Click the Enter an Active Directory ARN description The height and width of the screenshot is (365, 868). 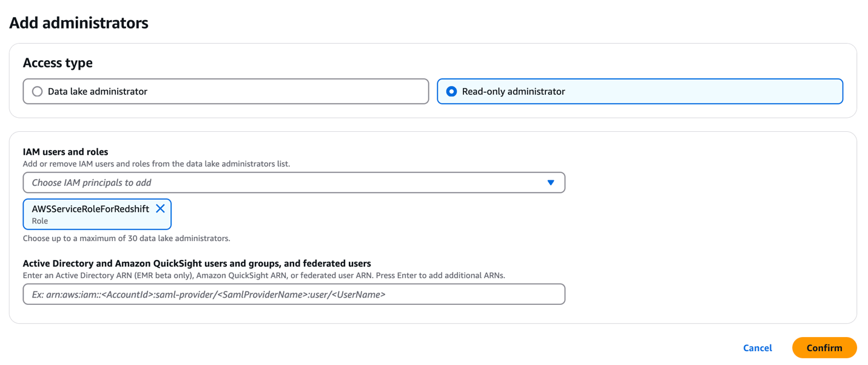(263, 276)
